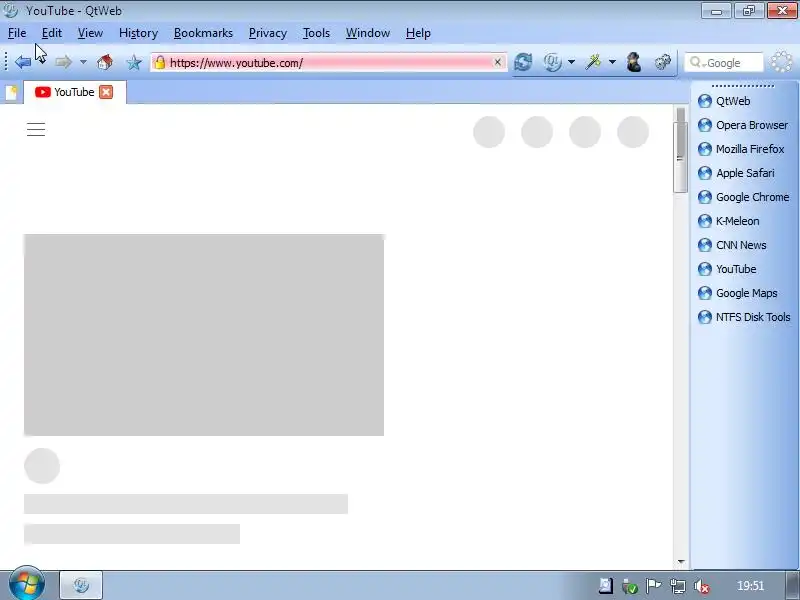Open the Bookmarks menu
Viewport: 800px width, 600px height.
click(x=203, y=33)
